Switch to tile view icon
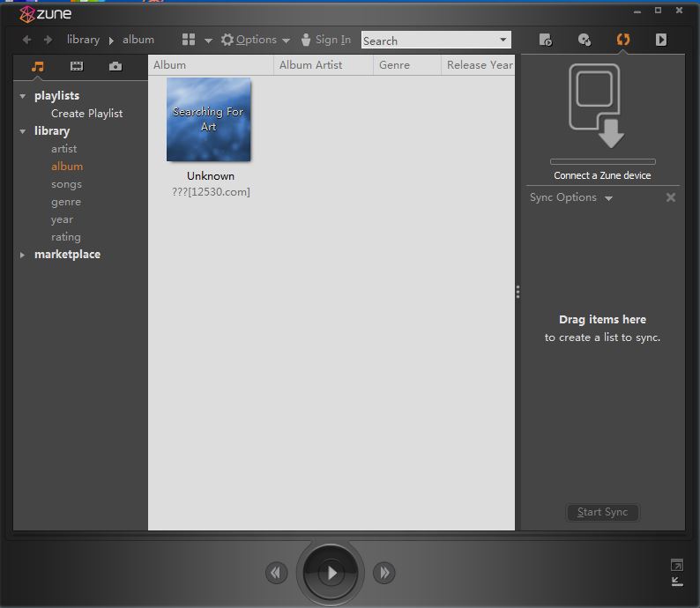The image size is (700, 608). tap(189, 40)
